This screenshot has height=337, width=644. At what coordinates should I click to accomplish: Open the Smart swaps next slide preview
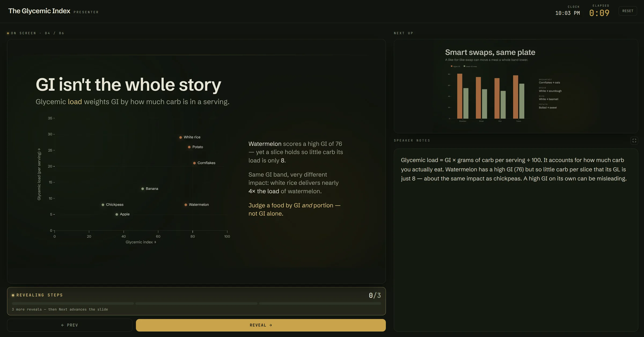(x=516, y=86)
